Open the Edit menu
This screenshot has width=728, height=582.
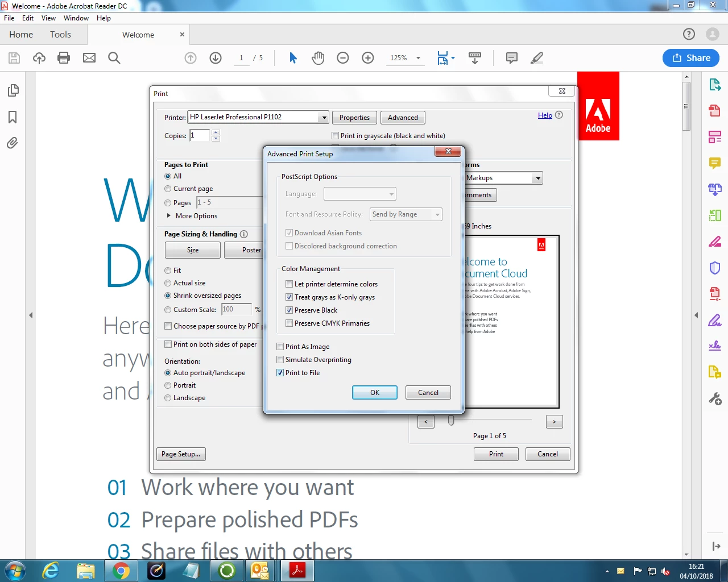pyautogui.click(x=28, y=18)
